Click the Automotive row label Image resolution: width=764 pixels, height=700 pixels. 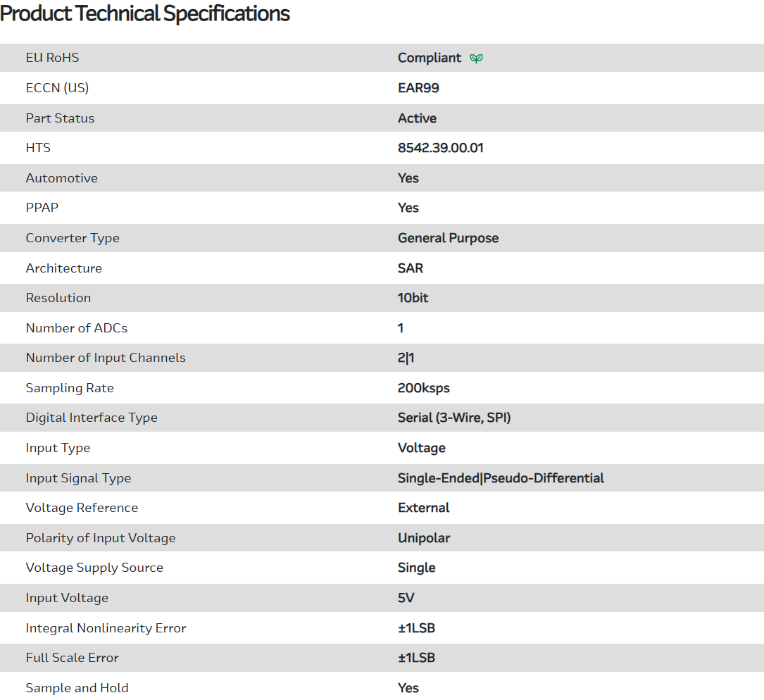(x=62, y=178)
